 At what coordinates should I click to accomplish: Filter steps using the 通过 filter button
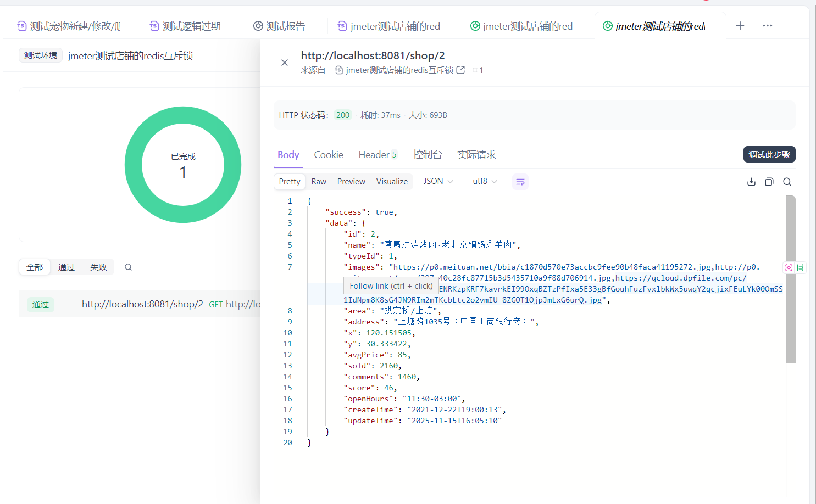tap(66, 267)
